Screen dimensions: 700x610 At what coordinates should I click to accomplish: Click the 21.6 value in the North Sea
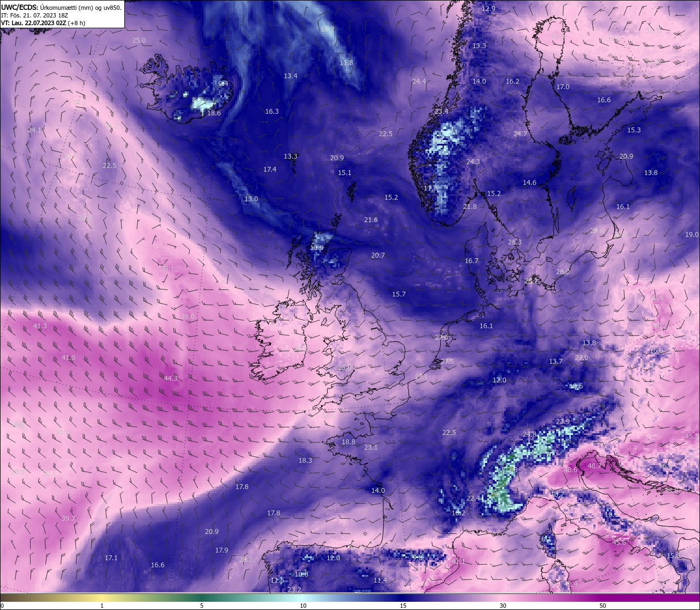[x=371, y=219]
